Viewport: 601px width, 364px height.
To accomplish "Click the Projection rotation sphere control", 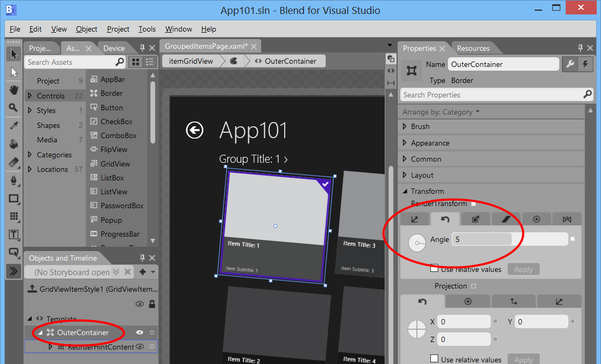I will pyautogui.click(x=417, y=329).
